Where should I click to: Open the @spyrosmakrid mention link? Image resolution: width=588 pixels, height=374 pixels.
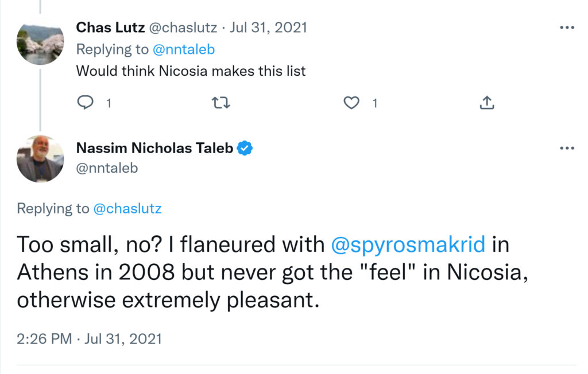(408, 245)
